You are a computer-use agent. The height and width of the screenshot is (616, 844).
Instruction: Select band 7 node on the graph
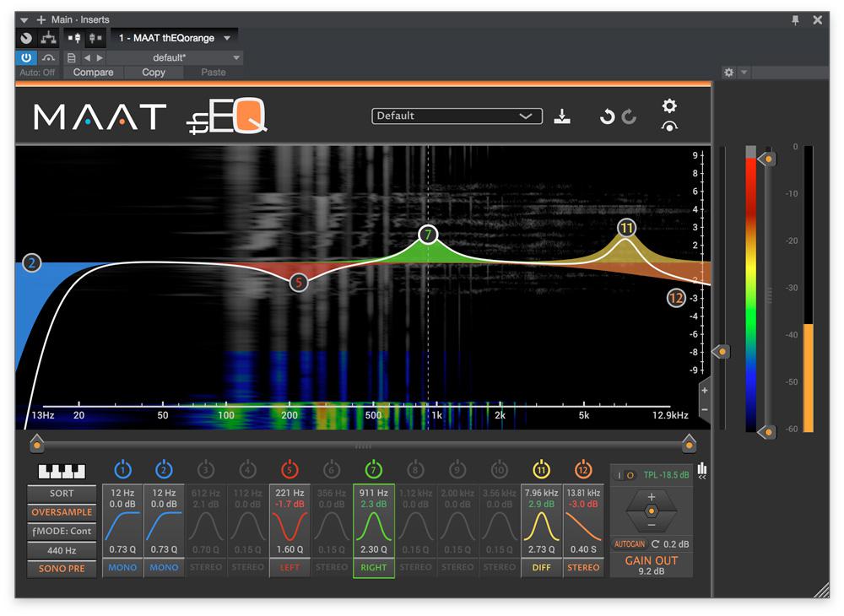pyautogui.click(x=428, y=235)
